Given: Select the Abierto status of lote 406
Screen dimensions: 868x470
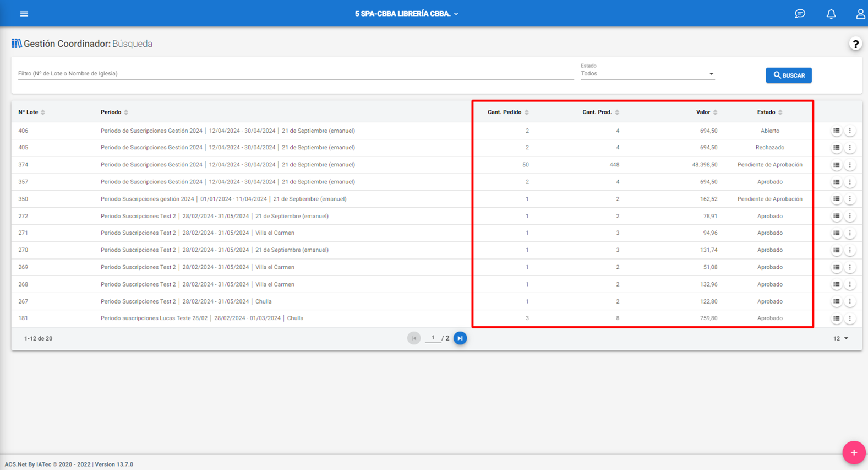Looking at the screenshot, I should (x=769, y=131).
